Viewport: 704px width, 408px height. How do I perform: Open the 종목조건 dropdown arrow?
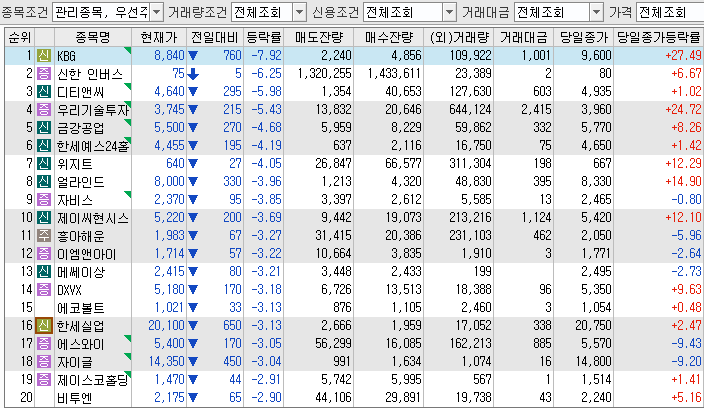coord(156,12)
